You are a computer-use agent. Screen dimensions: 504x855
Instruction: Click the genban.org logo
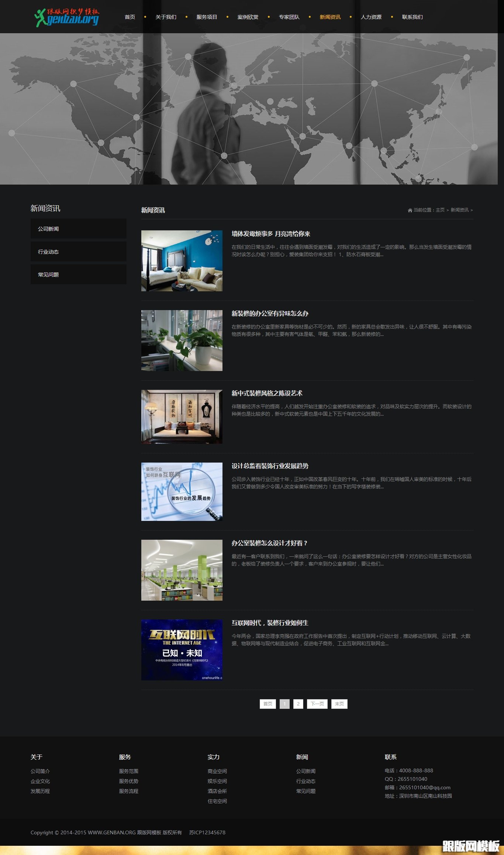click(67, 17)
